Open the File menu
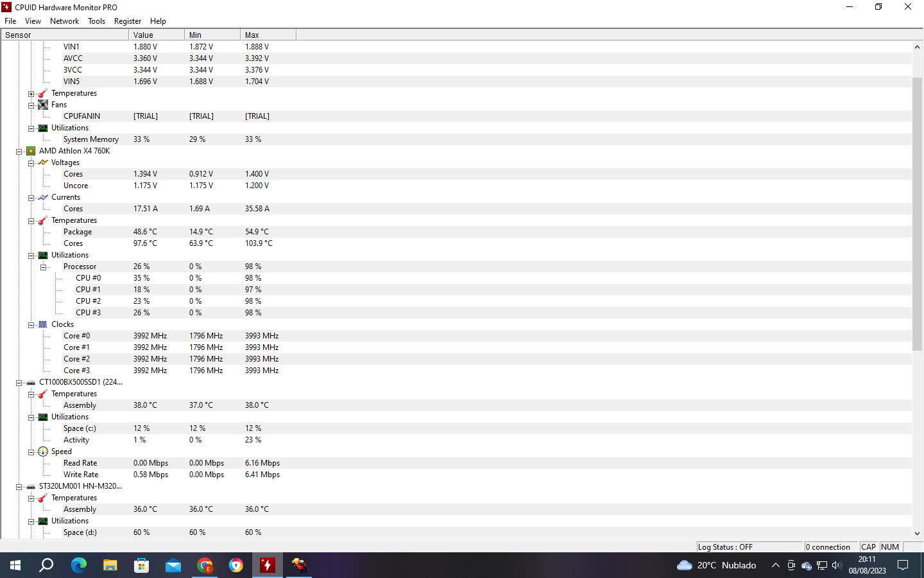Viewport: 924px width, 578px height. (x=10, y=21)
